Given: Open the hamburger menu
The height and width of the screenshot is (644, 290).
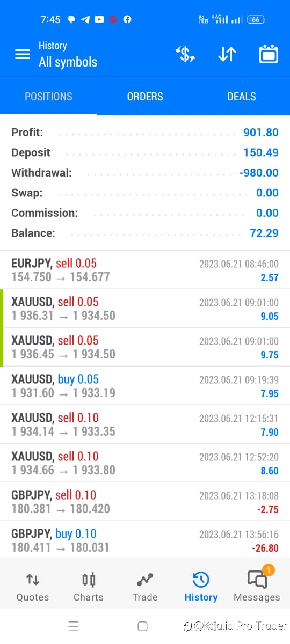Looking at the screenshot, I should 22,54.
